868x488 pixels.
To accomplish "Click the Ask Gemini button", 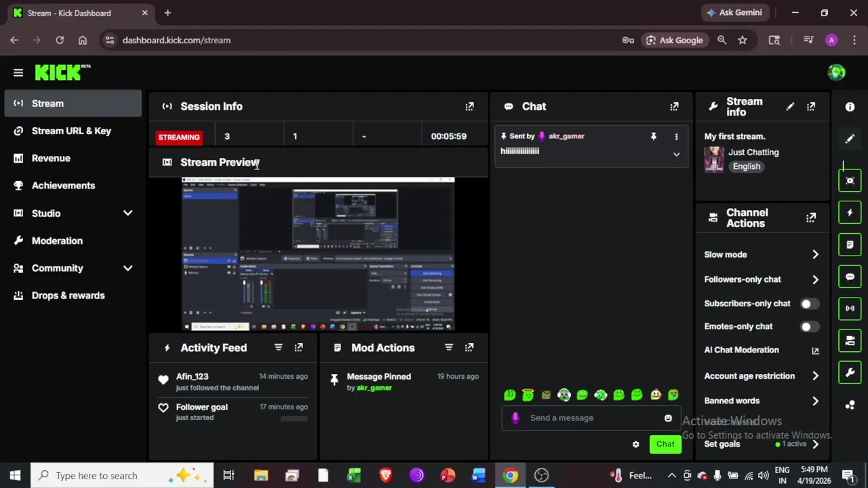I will [x=735, y=12].
